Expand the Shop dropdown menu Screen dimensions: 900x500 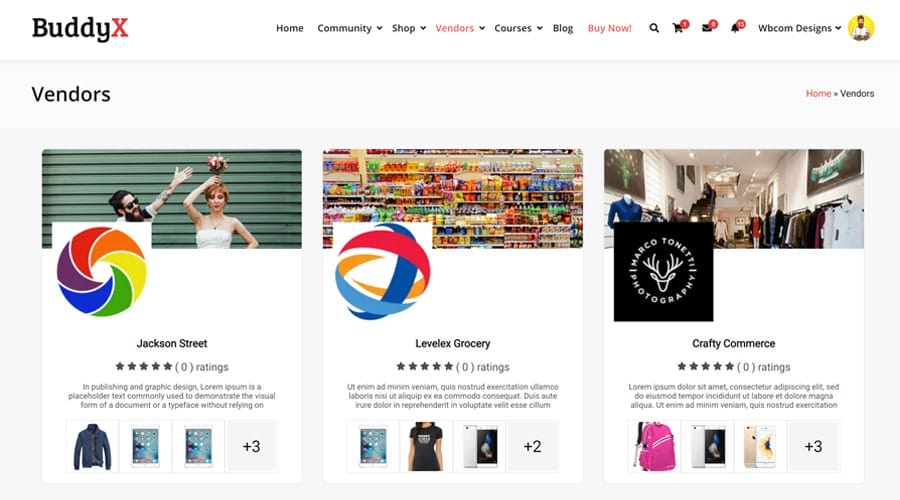coord(409,28)
